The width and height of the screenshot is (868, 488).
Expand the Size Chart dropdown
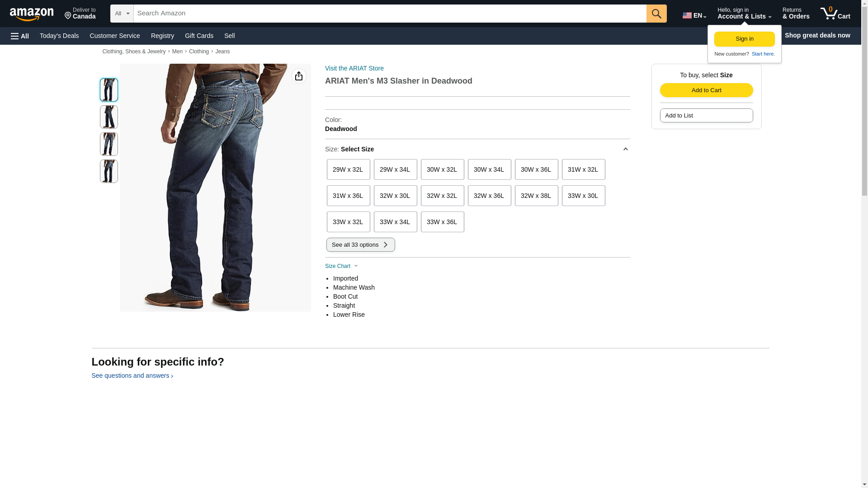click(341, 266)
